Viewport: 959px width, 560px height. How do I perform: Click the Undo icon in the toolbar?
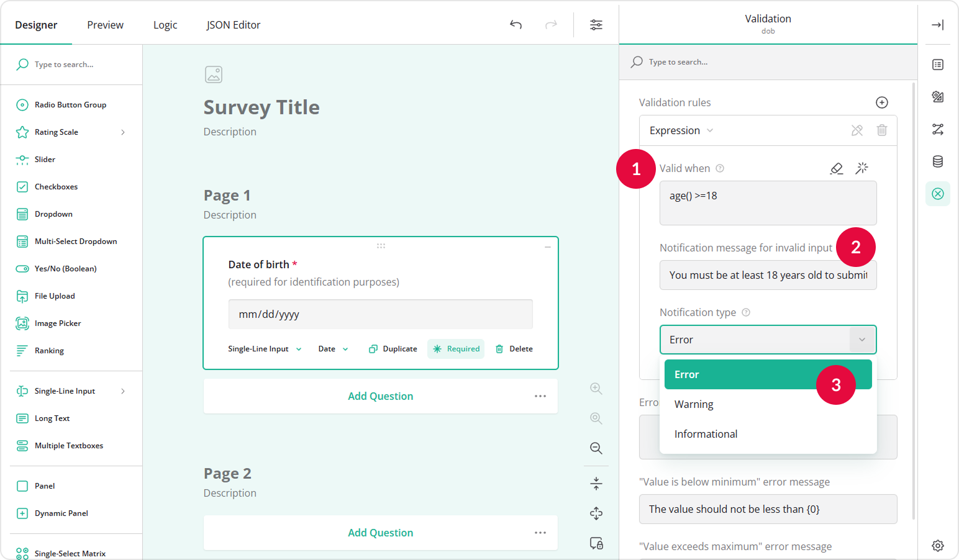click(516, 25)
